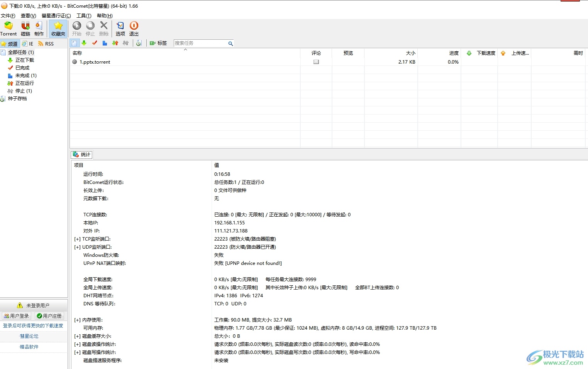
Task: Open the 精品软件 link
Action: coord(29,347)
